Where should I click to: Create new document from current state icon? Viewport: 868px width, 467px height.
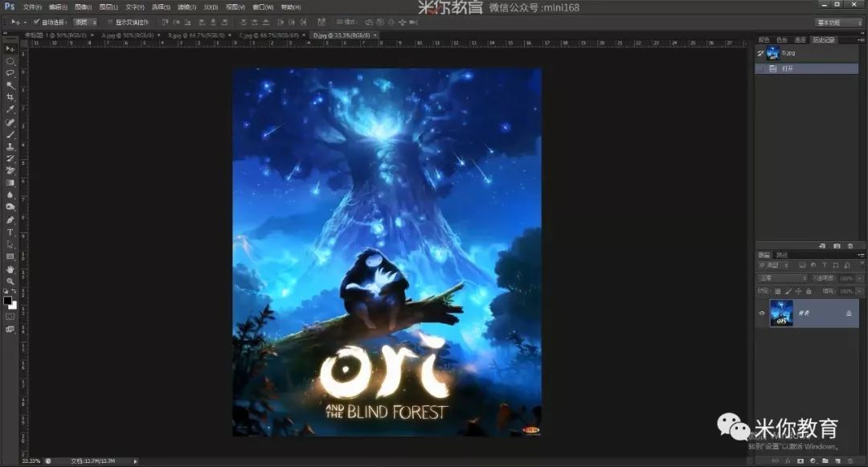[x=822, y=246]
